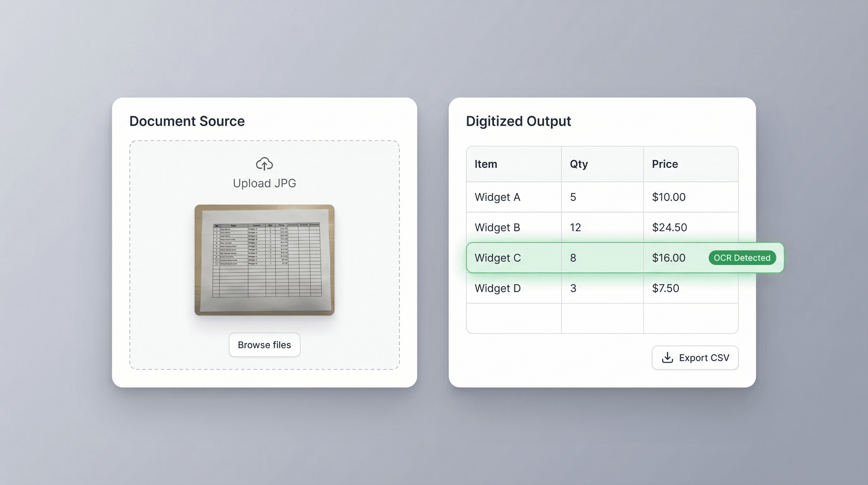Select the $7.50 price cell
The height and width of the screenshot is (485, 868).
tap(666, 288)
